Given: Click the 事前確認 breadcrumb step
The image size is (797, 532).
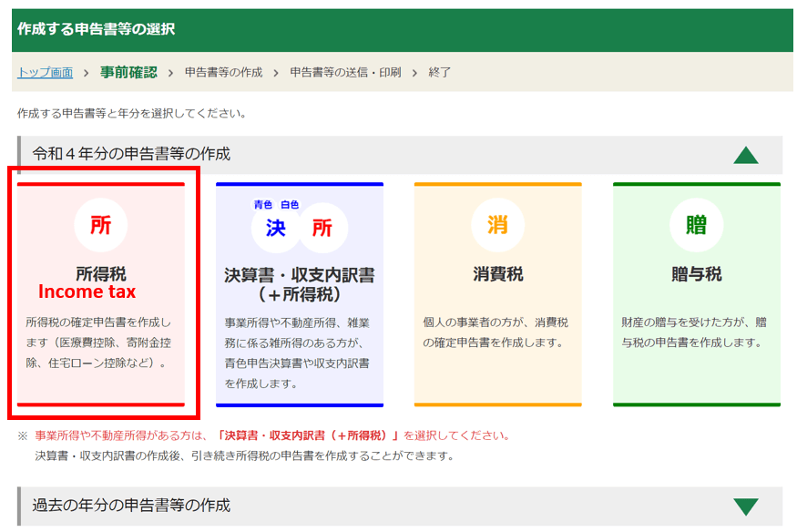Looking at the screenshot, I should [128, 72].
